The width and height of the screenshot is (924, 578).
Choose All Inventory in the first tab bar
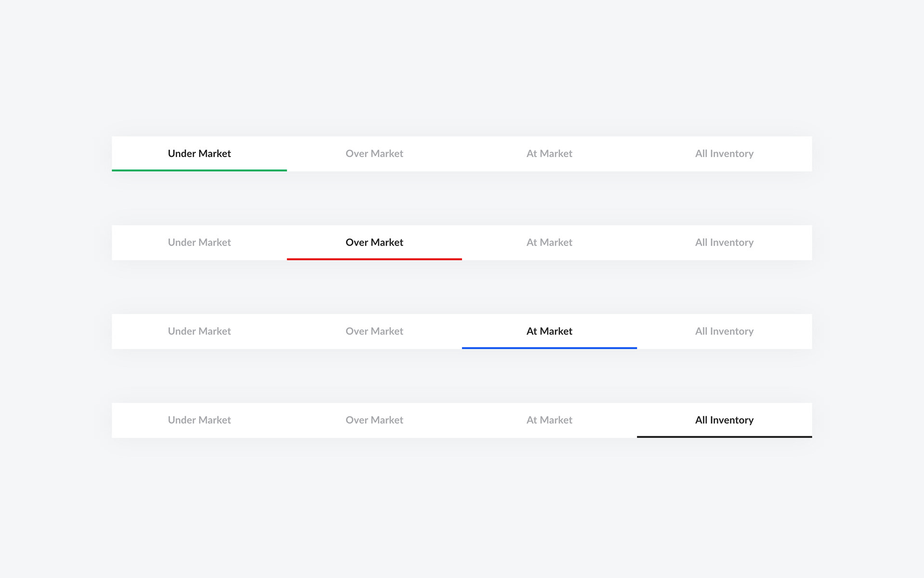(724, 154)
